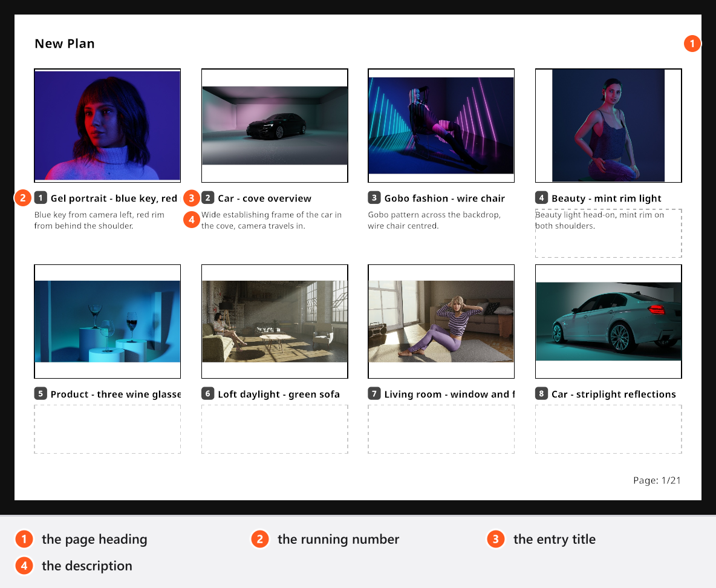The height and width of the screenshot is (588, 716).
Task: Select the three wine glasses product thumbnail
Action: (x=107, y=322)
